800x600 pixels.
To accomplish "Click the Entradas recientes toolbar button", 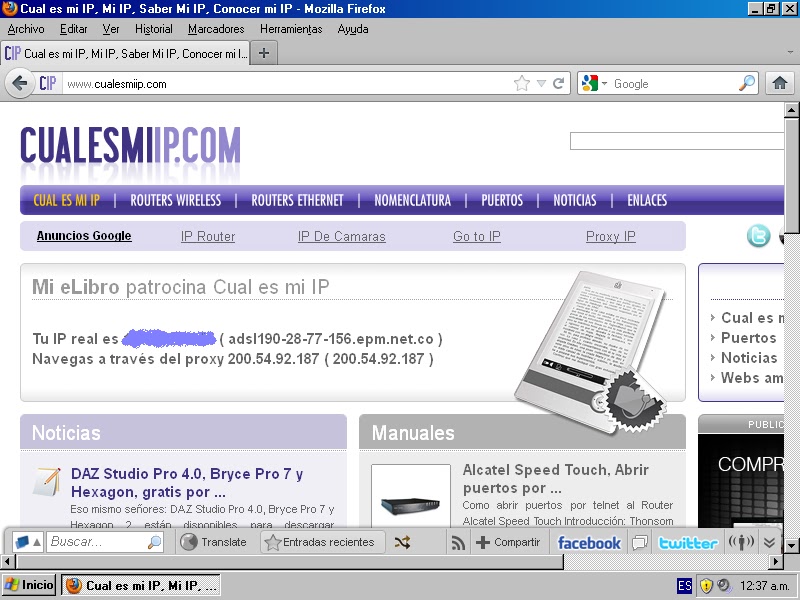I will point(321,542).
